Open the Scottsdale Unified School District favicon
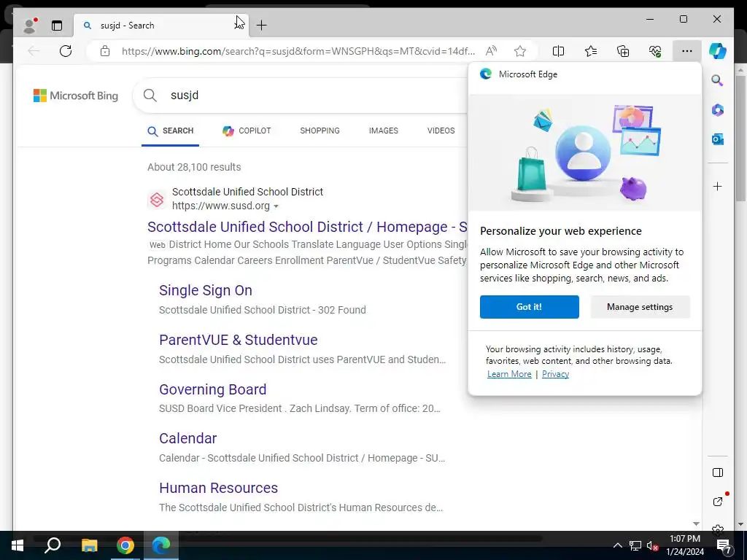This screenshot has width=747, height=560. 157,199
